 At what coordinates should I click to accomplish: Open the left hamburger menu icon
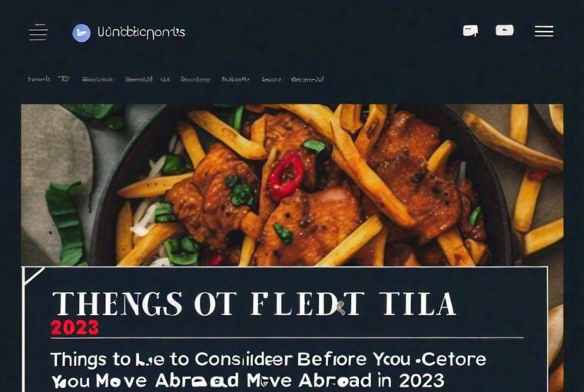(x=38, y=32)
